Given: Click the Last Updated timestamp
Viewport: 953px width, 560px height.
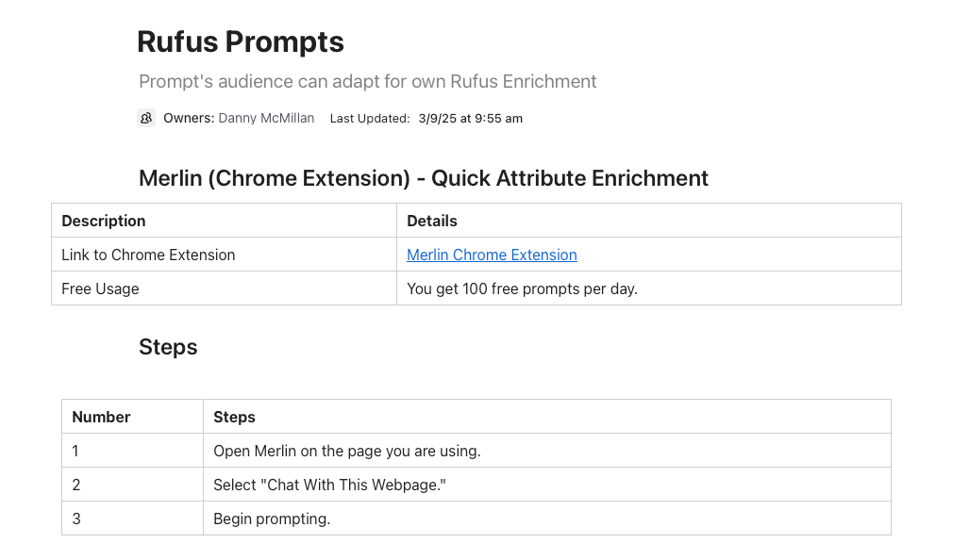Looking at the screenshot, I should pos(470,119).
